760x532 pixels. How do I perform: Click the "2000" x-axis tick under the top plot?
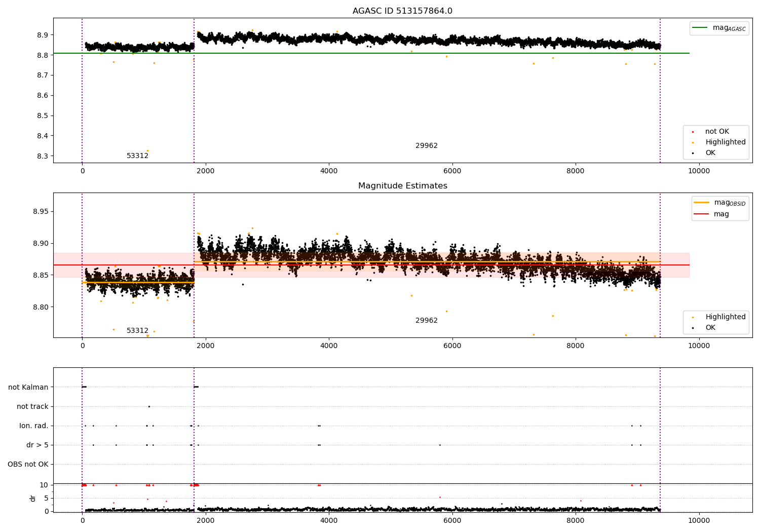(206, 171)
